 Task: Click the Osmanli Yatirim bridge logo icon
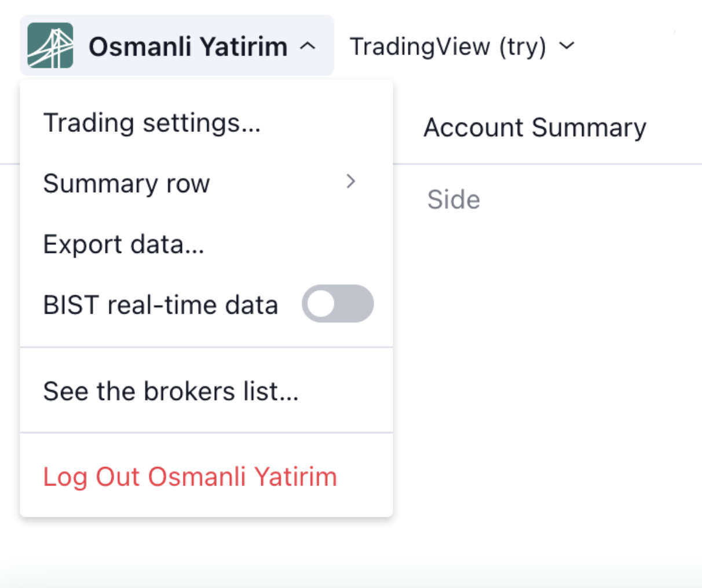tap(50, 46)
